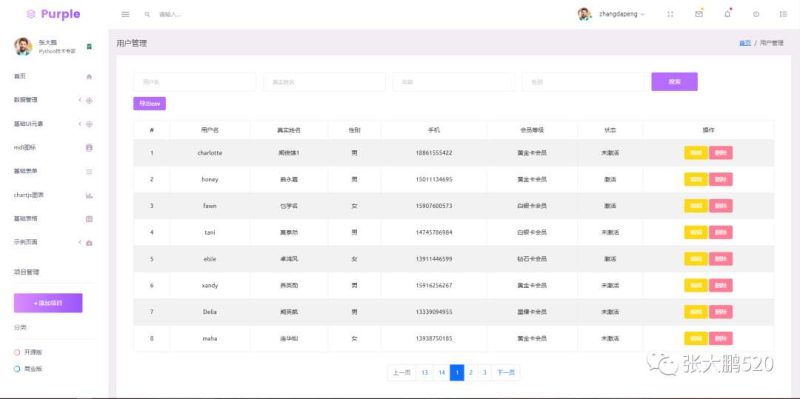
Task: Expand the 示例页面 menu chevron
Action: point(80,242)
